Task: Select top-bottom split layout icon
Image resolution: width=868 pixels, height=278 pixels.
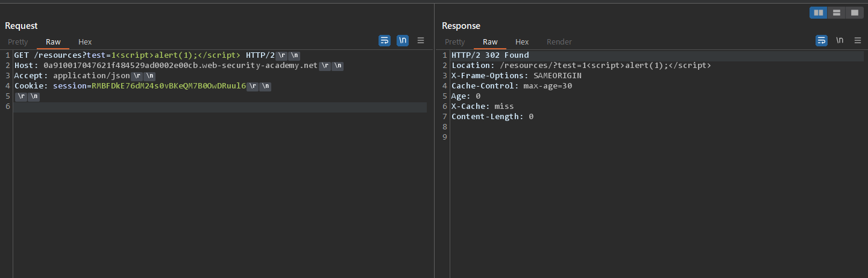Action: point(836,13)
